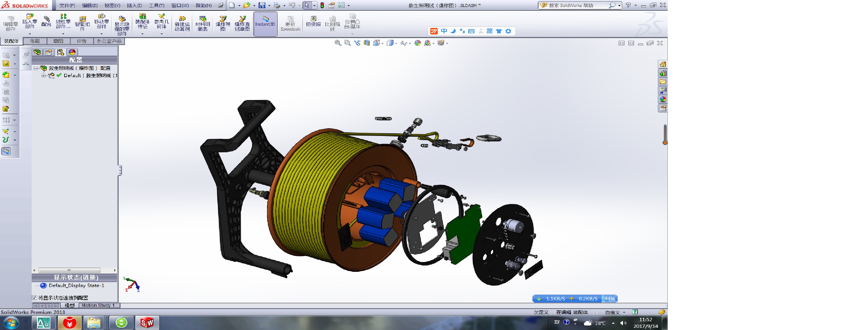Click the New document icon
This screenshot has width=868, height=330.
click(232, 5)
